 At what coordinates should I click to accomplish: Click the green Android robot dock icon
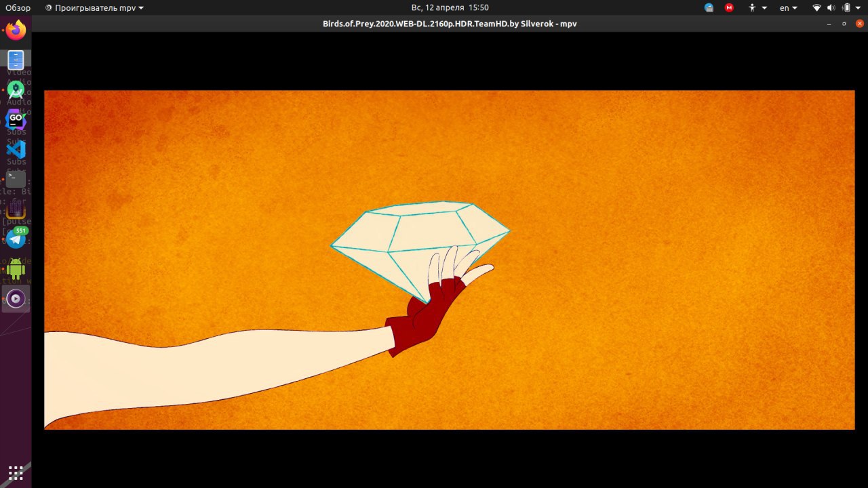coord(16,268)
